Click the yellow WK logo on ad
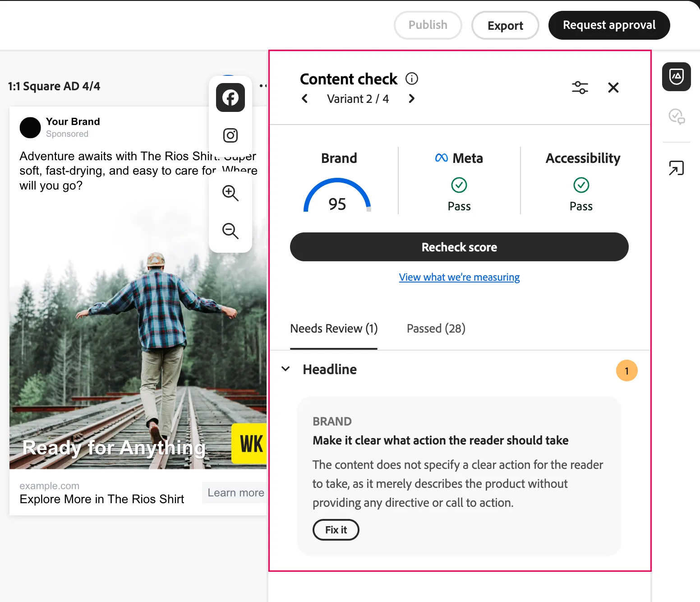Viewport: 700px width, 602px height. (x=249, y=444)
